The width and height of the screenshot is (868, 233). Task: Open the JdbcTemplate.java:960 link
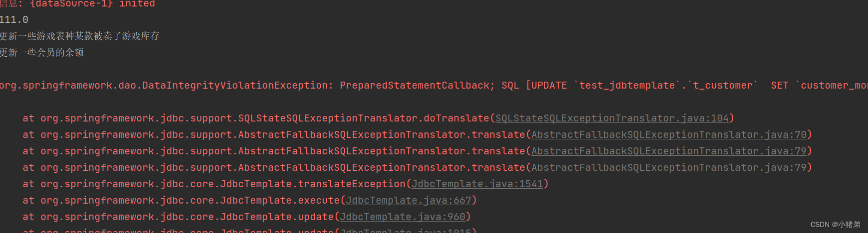coord(402,217)
